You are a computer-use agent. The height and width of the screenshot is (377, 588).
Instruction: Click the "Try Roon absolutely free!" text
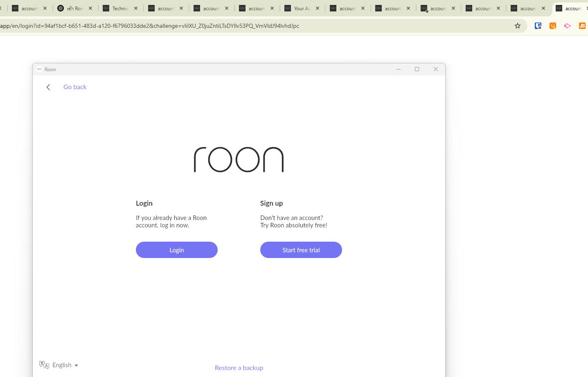[294, 225]
